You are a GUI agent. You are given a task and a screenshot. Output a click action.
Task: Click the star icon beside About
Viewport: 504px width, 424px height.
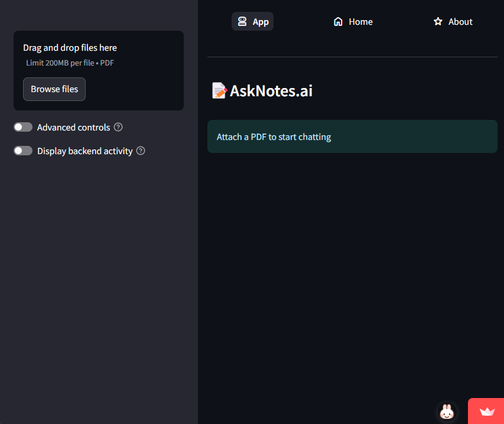438,22
